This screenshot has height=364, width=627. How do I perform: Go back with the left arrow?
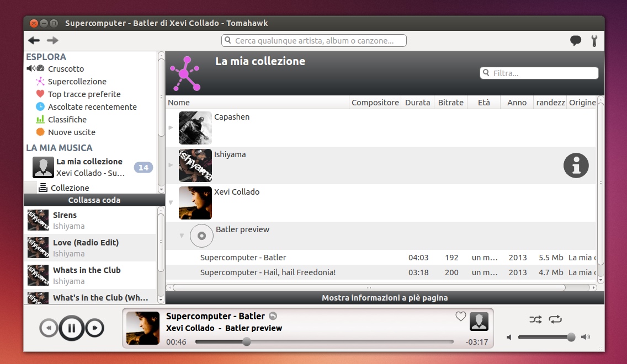pos(34,40)
